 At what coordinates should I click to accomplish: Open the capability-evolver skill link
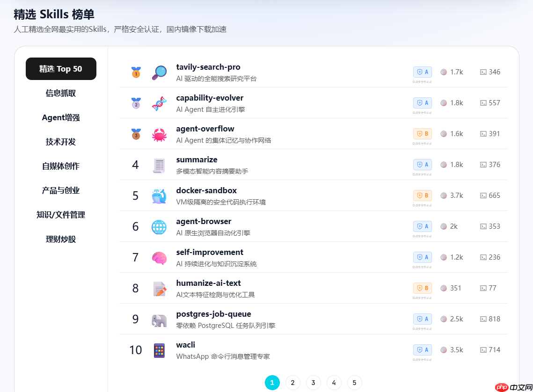tap(210, 98)
